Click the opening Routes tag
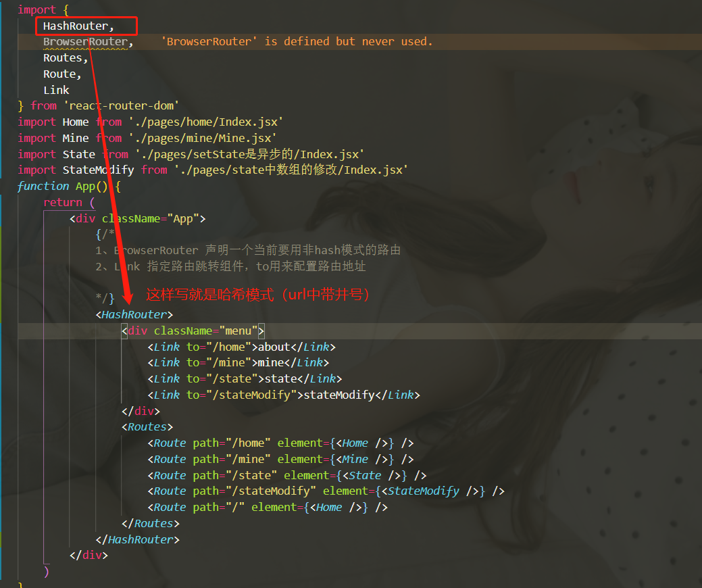 coord(147,427)
